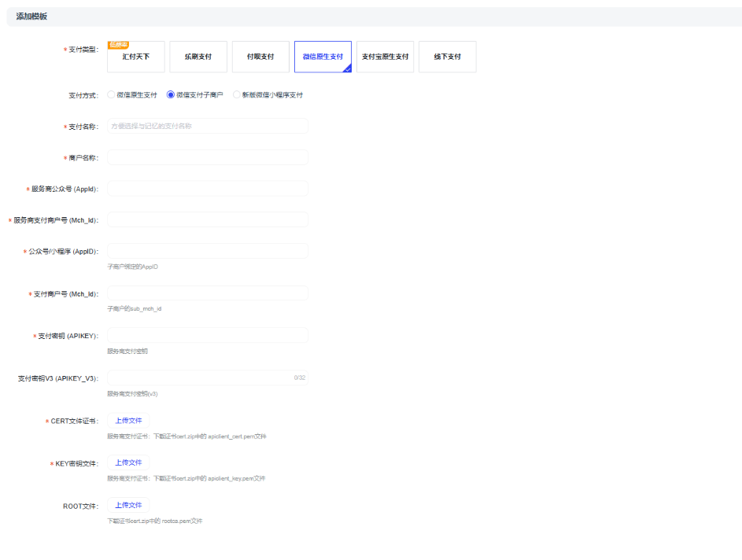Choose 乐刷支付 payment type
Image resolution: width=742 pixels, height=560 pixels.
click(x=198, y=57)
